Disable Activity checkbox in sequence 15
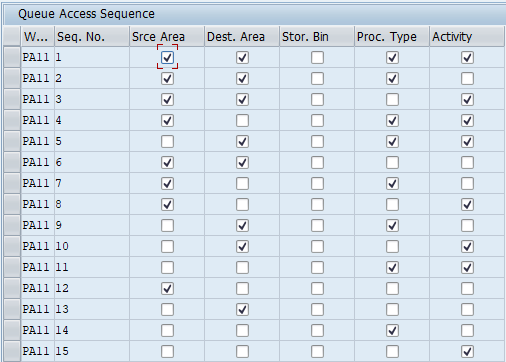Screen dimensions: 506x362 (467, 351)
